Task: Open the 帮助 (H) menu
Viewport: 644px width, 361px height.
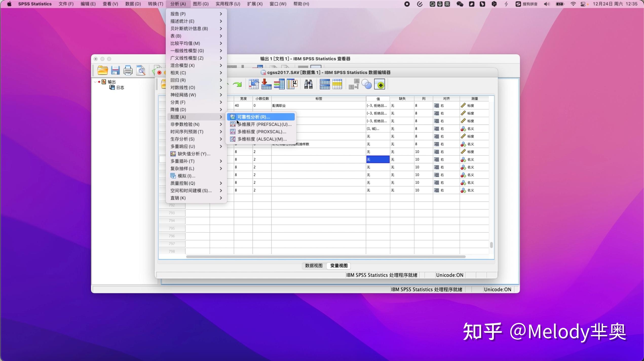Action: [301, 4]
